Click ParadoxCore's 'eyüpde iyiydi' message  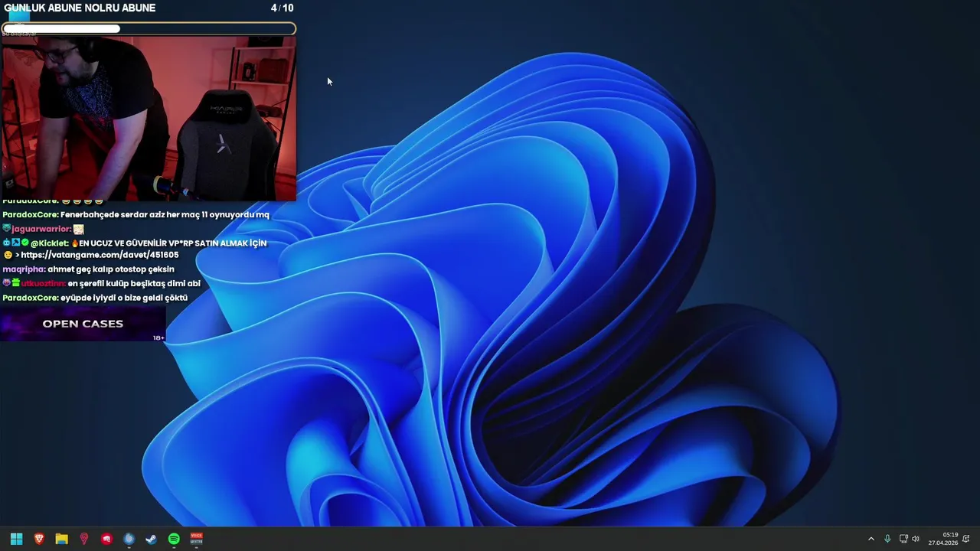[x=124, y=298]
